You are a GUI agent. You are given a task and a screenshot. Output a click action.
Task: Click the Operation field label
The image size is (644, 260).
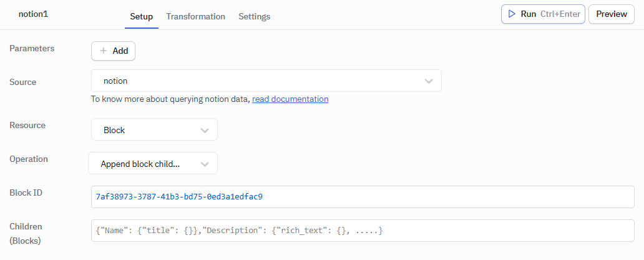click(29, 159)
